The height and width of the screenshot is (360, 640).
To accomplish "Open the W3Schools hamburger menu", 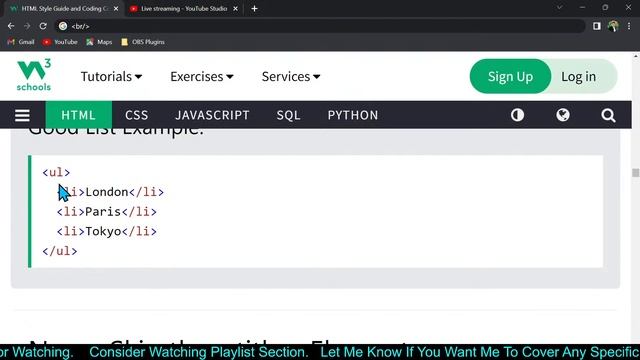I will 22,116.
